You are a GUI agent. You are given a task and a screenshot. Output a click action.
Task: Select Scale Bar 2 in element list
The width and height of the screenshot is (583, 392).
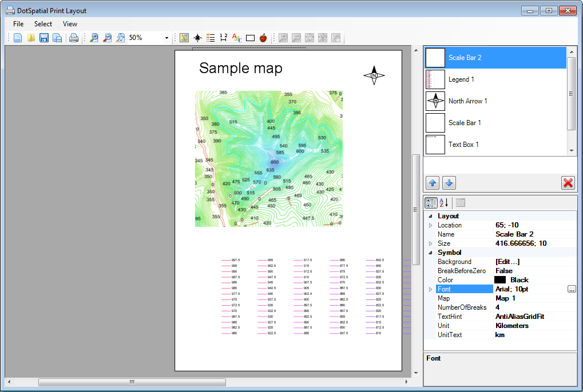coord(495,58)
